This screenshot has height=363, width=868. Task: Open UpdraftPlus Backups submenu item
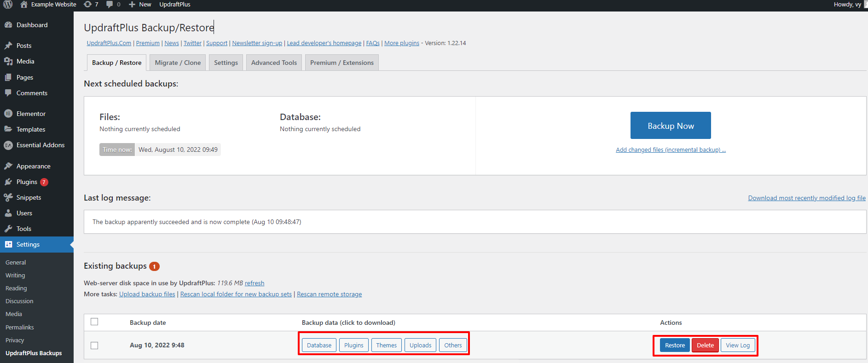pyautogui.click(x=34, y=353)
